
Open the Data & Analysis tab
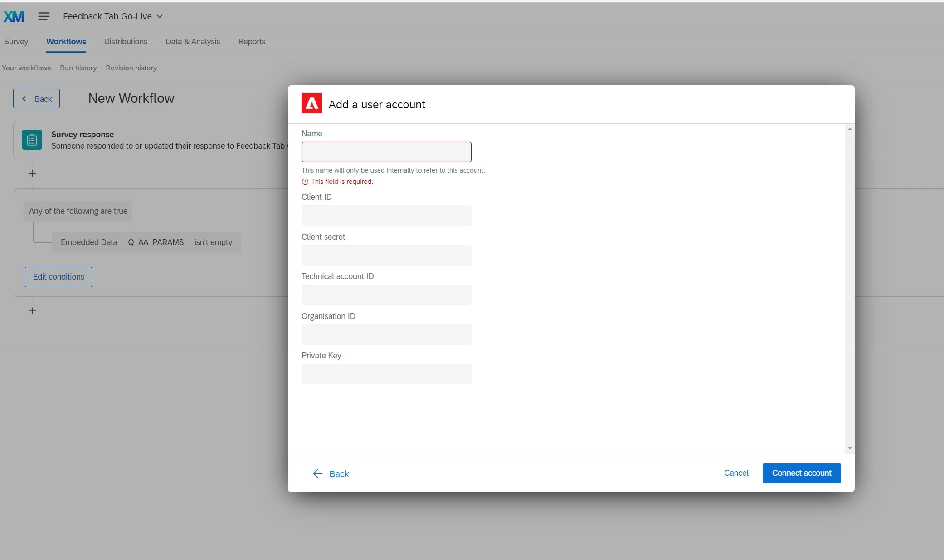click(193, 42)
